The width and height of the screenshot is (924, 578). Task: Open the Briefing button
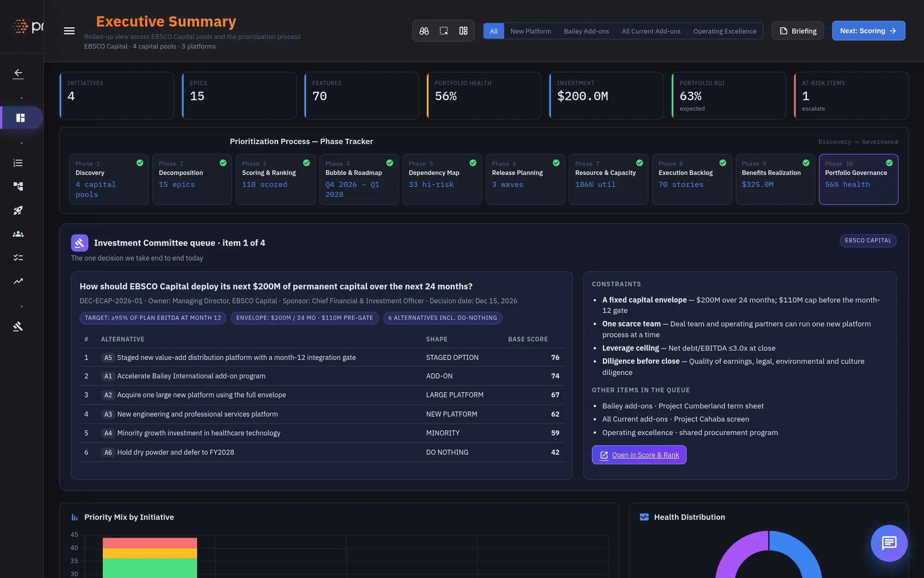(798, 31)
